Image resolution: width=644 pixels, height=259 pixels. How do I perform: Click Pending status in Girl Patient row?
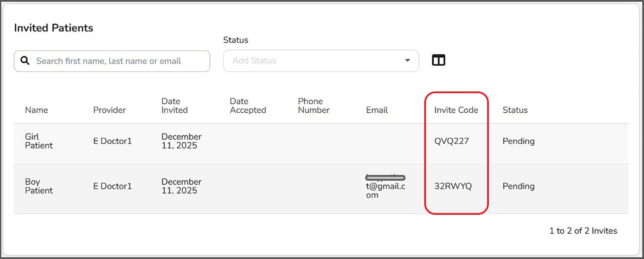[519, 141]
